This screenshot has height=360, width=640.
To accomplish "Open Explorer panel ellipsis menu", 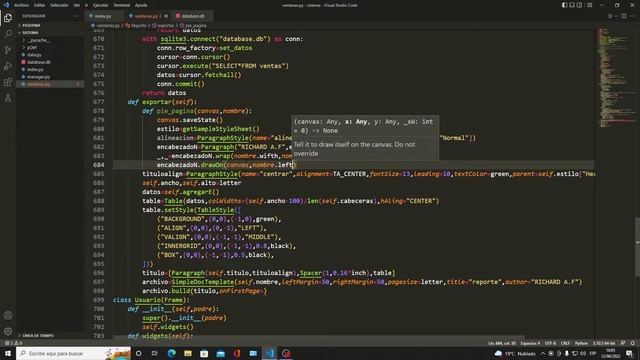I will (x=76, y=16).
